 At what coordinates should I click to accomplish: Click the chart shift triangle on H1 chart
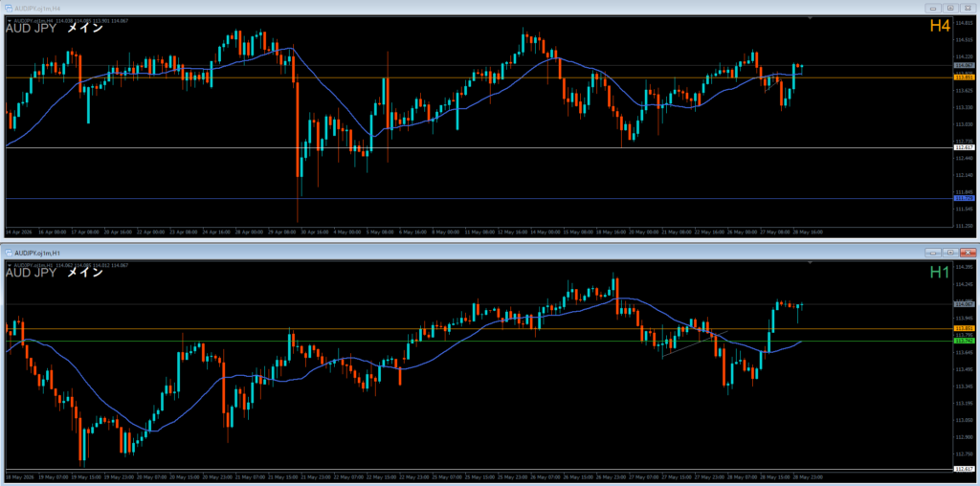810,264
